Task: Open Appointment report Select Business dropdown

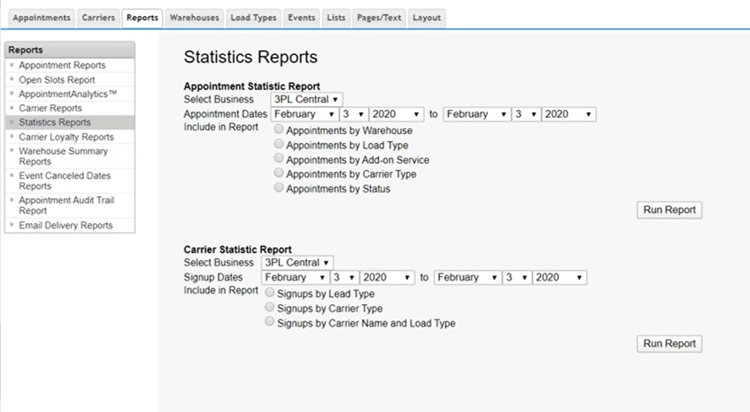Action: click(307, 100)
